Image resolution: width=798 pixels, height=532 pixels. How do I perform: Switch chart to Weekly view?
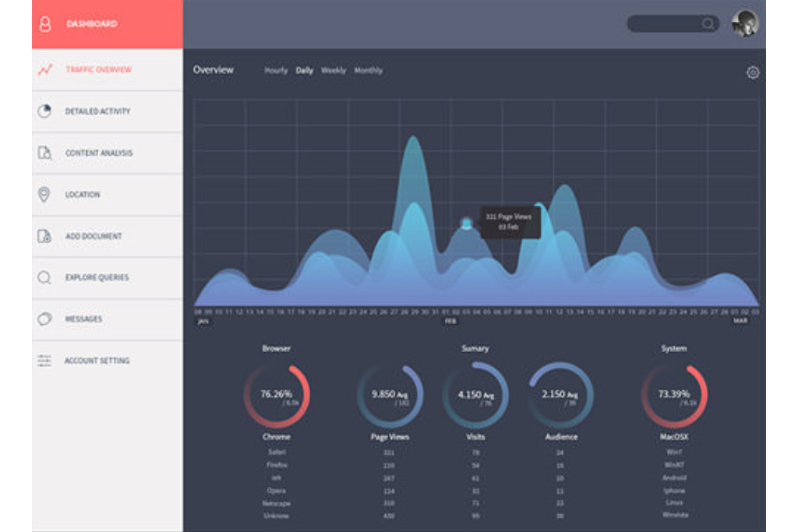[334, 71]
